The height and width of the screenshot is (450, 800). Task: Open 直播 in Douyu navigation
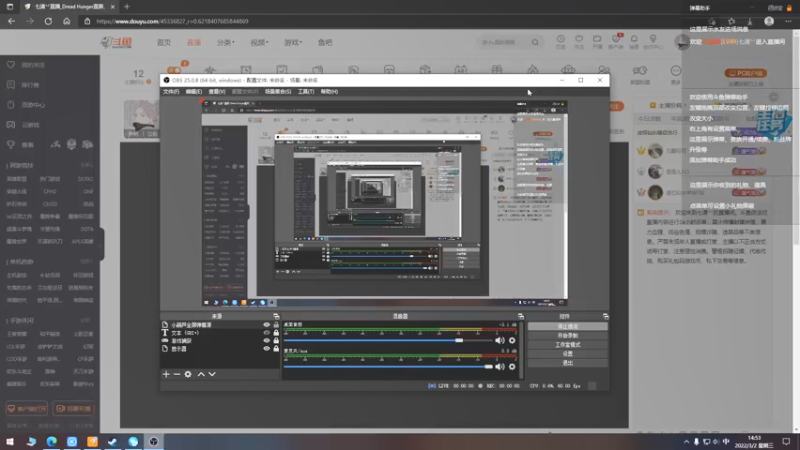[x=194, y=42]
